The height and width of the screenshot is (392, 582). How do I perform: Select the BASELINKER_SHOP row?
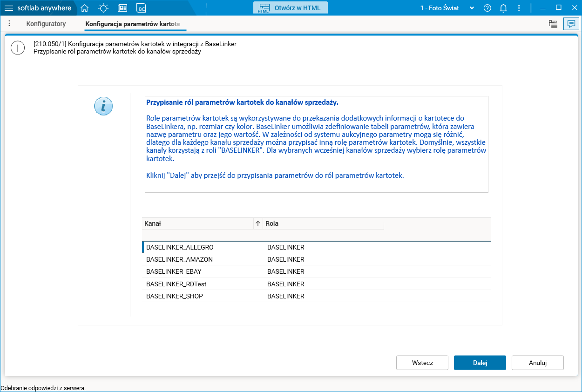(317, 296)
